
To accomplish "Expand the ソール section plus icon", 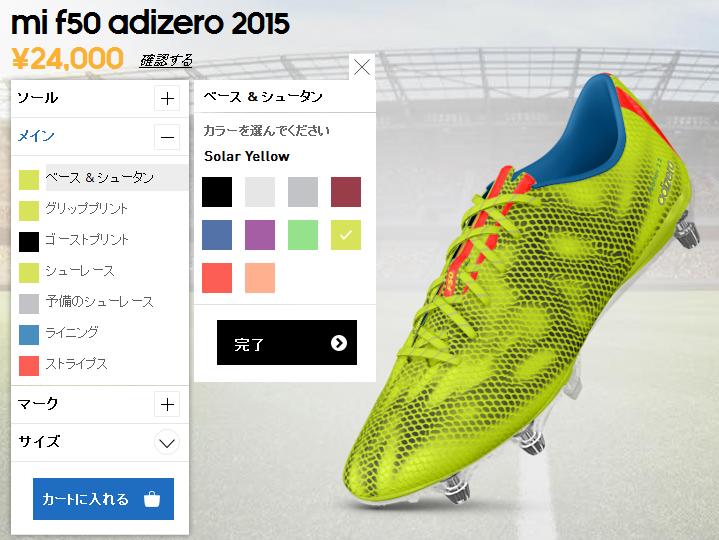I will coord(167,98).
